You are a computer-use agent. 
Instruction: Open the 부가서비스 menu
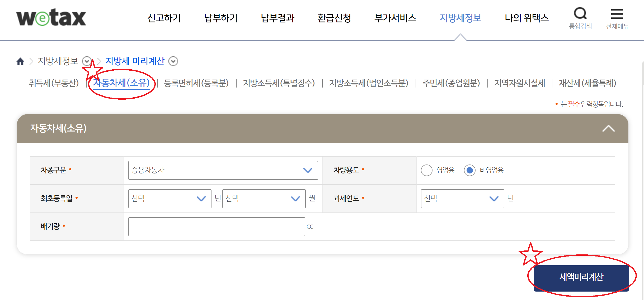pos(395,18)
